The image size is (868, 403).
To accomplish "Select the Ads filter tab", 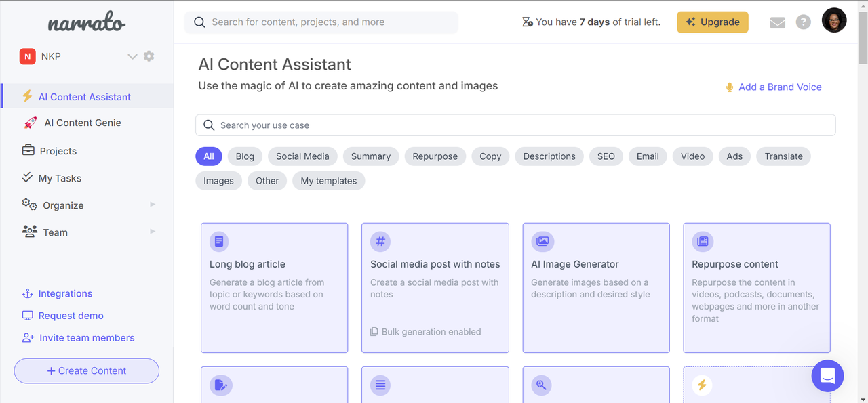I will tap(734, 156).
